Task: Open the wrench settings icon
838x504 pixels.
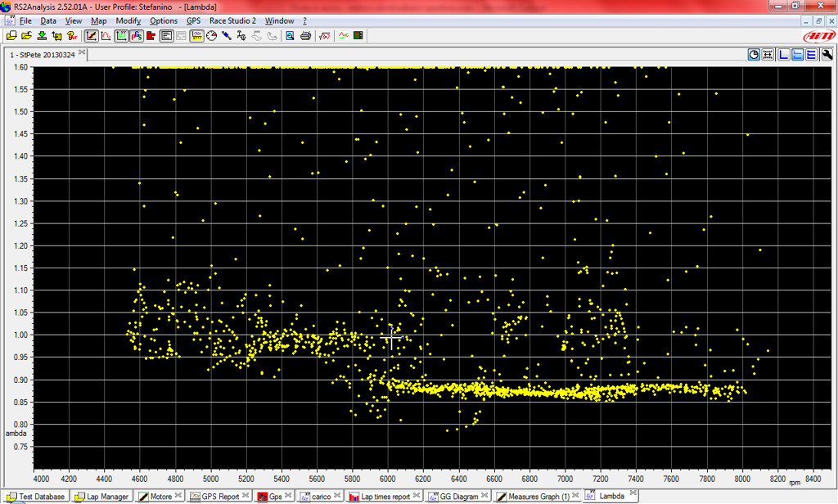Action: [x=827, y=55]
